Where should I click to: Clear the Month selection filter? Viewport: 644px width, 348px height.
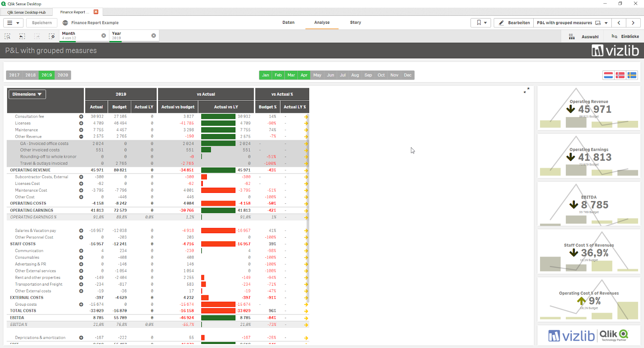[x=103, y=35]
